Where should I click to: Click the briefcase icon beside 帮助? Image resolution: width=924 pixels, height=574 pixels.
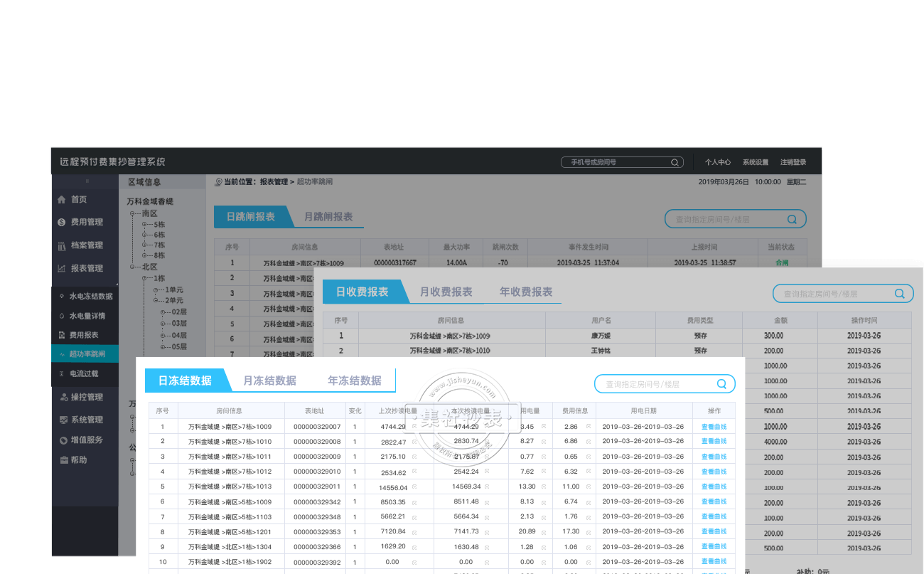(x=63, y=460)
